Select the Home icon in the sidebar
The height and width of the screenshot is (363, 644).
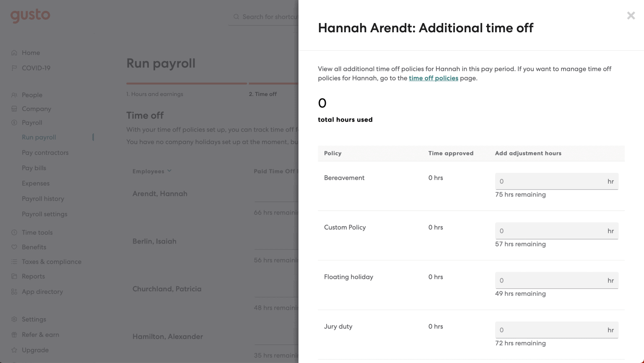pyautogui.click(x=15, y=52)
